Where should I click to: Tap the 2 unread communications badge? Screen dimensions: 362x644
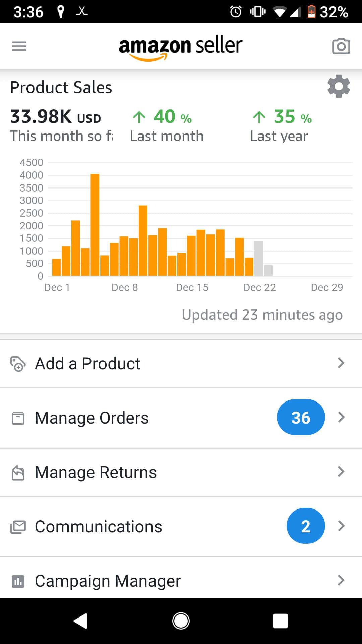tap(305, 526)
